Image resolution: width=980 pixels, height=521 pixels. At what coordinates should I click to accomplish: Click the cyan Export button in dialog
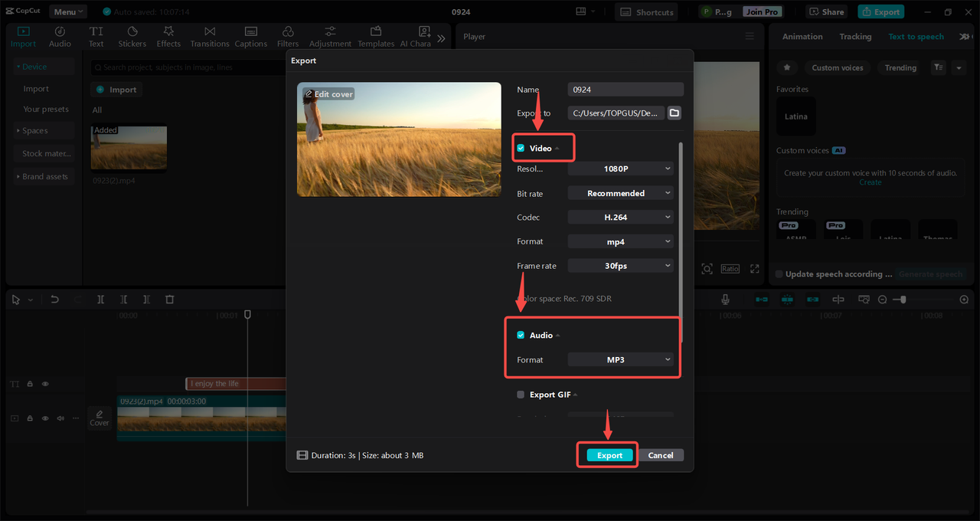click(609, 455)
